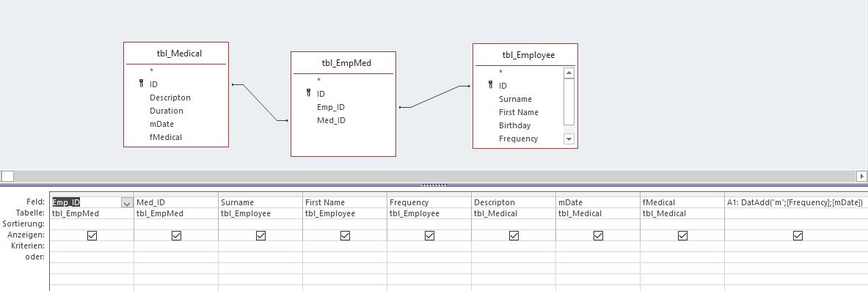Uncheck the Anzeigen checkbox for Med_ID column

click(176, 236)
